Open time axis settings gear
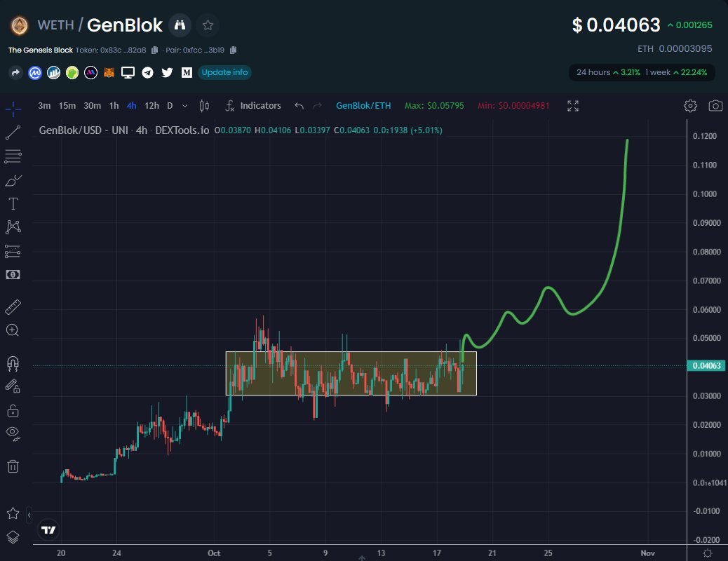The width and height of the screenshot is (728, 561). tap(708, 553)
